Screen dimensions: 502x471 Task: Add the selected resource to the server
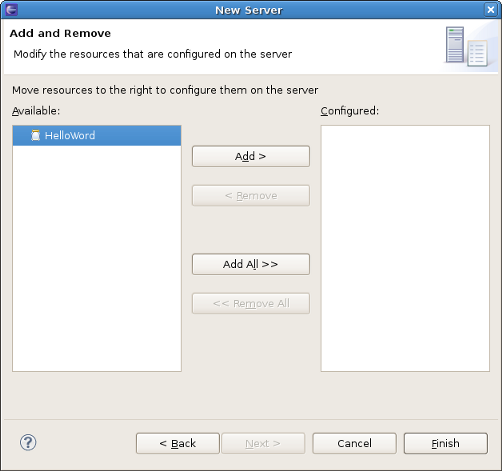click(251, 156)
